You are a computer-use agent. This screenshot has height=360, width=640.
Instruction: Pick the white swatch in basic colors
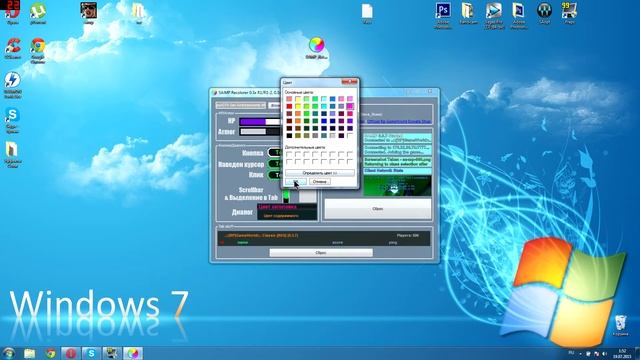coord(350,136)
